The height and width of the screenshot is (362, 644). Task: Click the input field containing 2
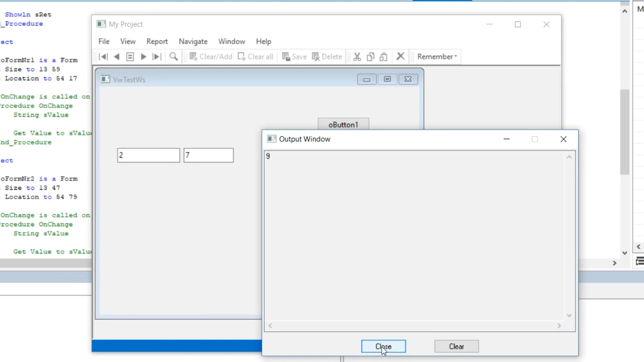[x=148, y=155]
